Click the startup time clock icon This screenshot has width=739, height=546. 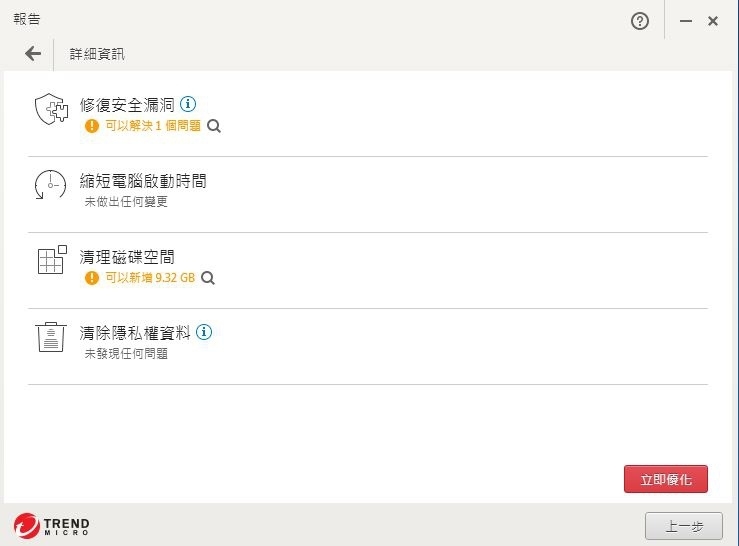point(50,185)
